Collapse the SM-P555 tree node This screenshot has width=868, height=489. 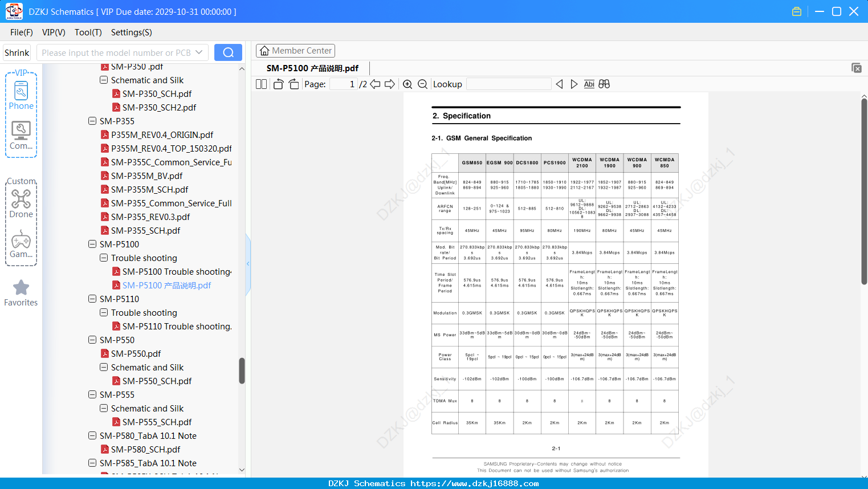[92, 394]
